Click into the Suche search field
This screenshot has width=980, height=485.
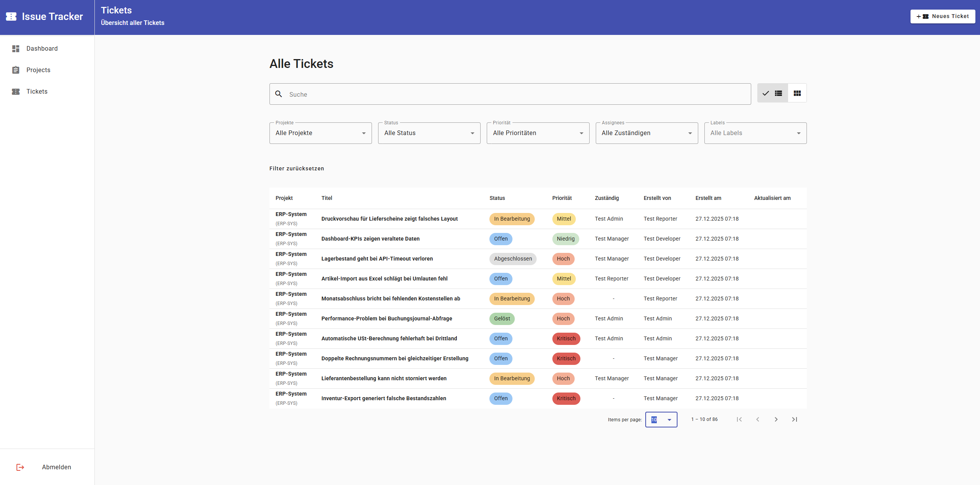pyautogui.click(x=510, y=94)
